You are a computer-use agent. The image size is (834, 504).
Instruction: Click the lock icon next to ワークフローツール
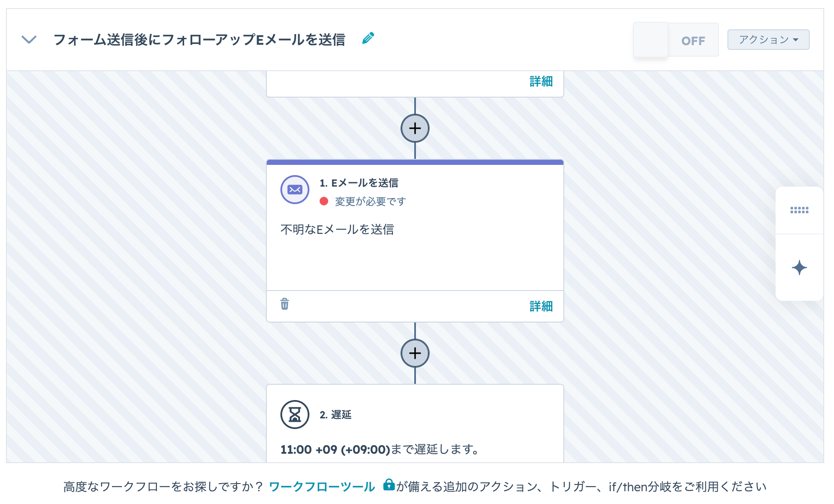pos(388,485)
